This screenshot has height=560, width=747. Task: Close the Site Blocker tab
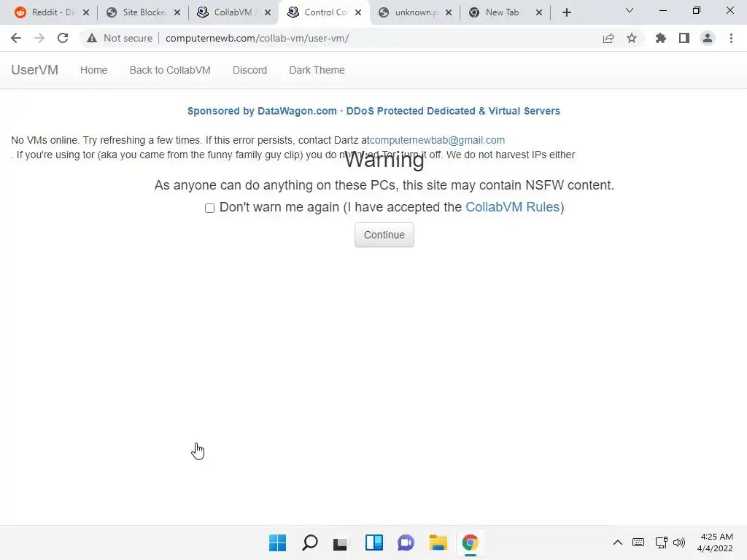tap(177, 12)
